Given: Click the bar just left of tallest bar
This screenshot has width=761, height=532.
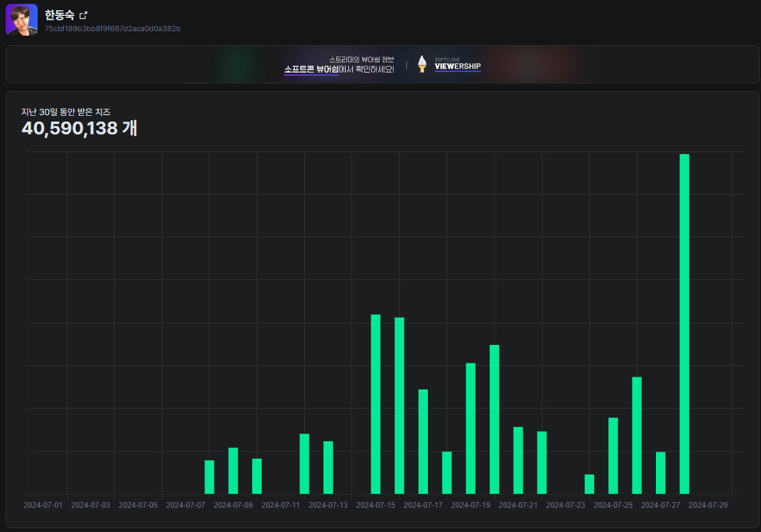Looking at the screenshot, I should tap(660, 473).
